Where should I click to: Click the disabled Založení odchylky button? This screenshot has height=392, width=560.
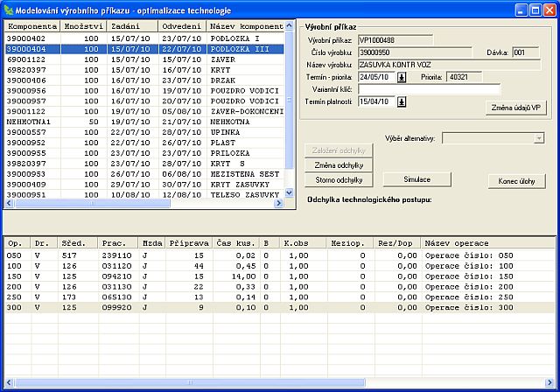[x=339, y=150]
